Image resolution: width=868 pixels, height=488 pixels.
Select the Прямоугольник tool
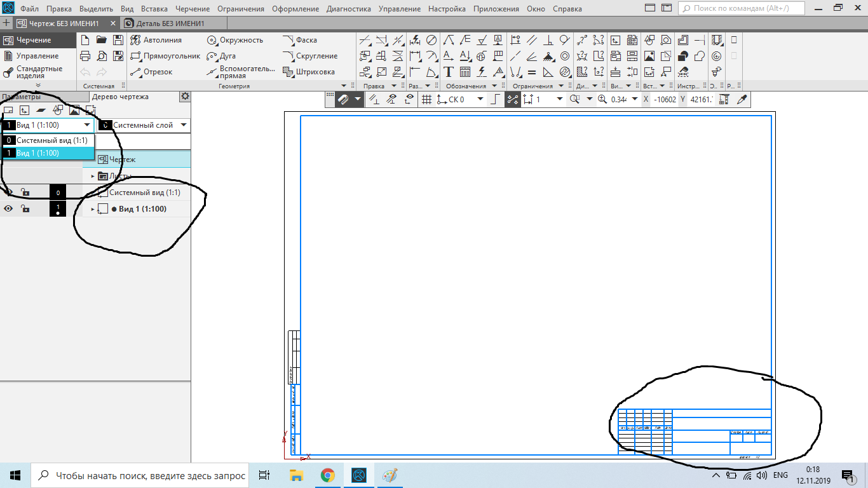(x=165, y=56)
